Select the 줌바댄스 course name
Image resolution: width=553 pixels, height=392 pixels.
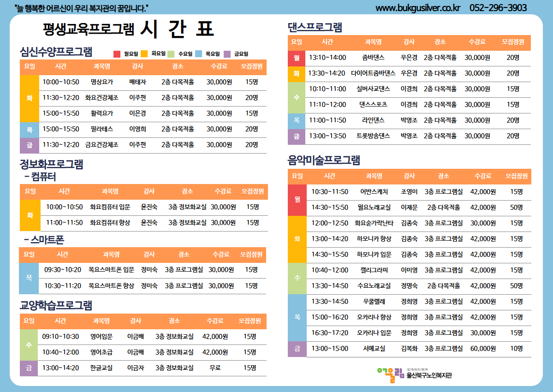pos(373,58)
